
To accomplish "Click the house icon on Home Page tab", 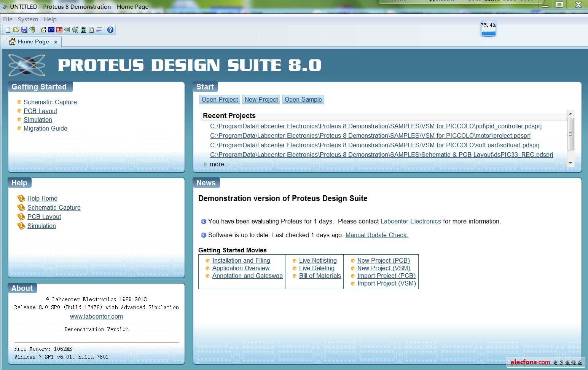I will click(13, 41).
